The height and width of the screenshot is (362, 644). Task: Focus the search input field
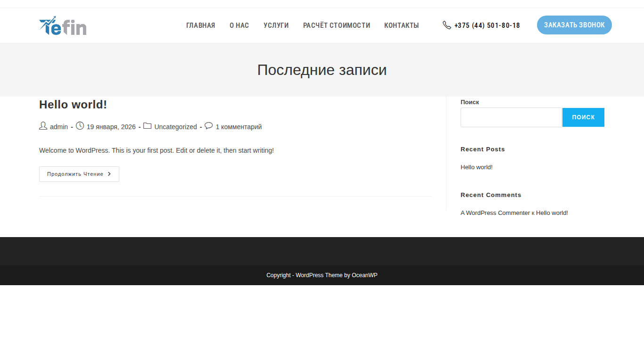[511, 117]
